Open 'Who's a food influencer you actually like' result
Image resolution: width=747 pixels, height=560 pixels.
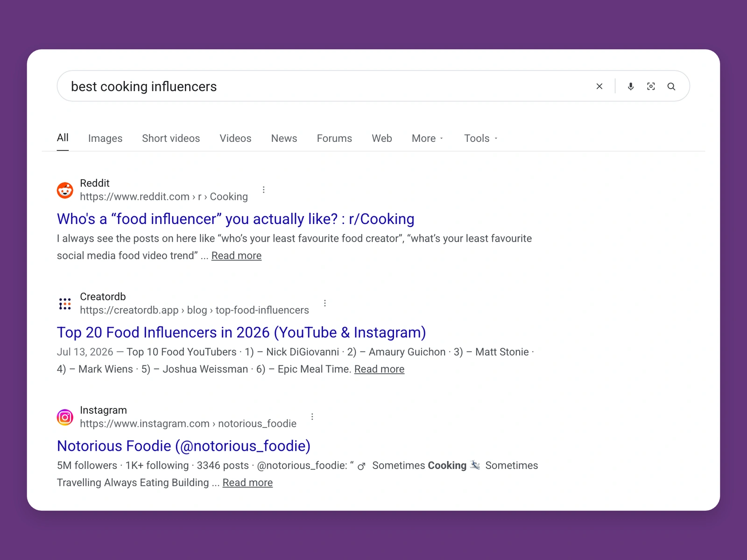point(236,219)
